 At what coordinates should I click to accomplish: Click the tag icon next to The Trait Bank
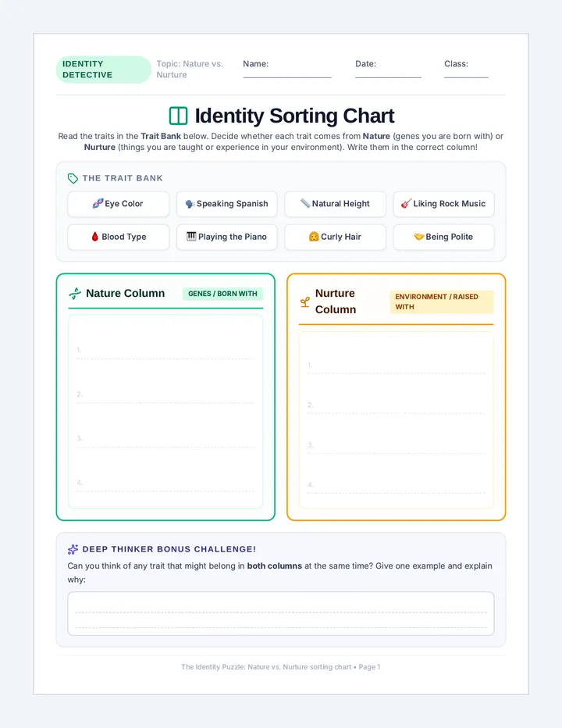click(73, 178)
